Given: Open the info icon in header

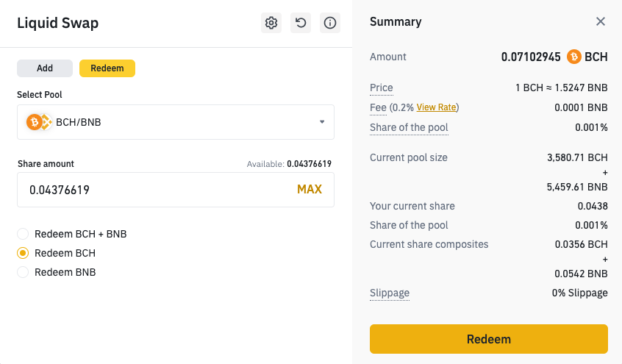Looking at the screenshot, I should [330, 23].
